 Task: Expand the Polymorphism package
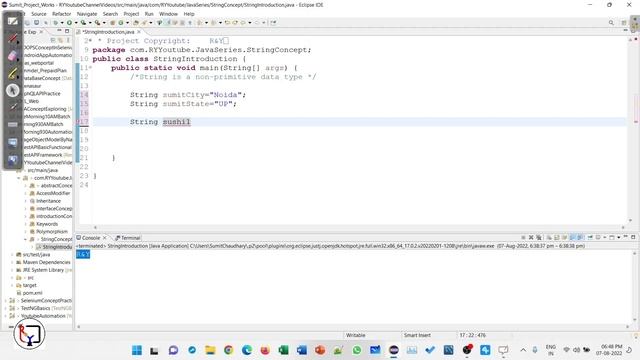pyautogui.click(x=26, y=231)
